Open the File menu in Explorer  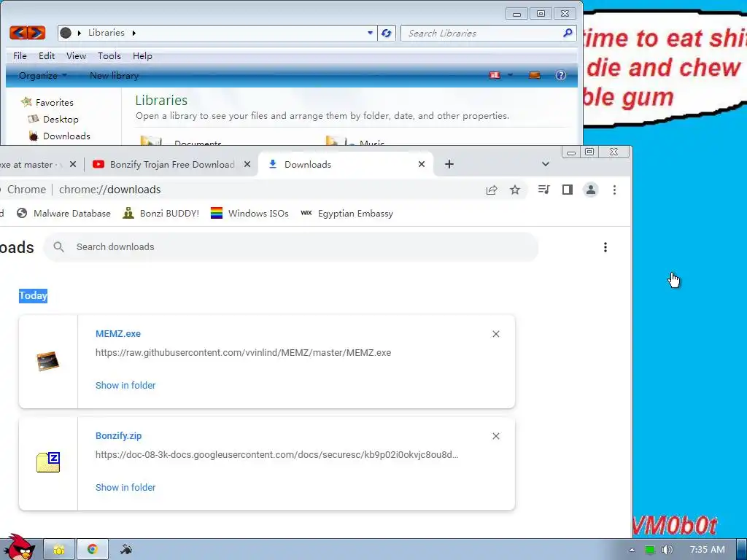coord(20,55)
